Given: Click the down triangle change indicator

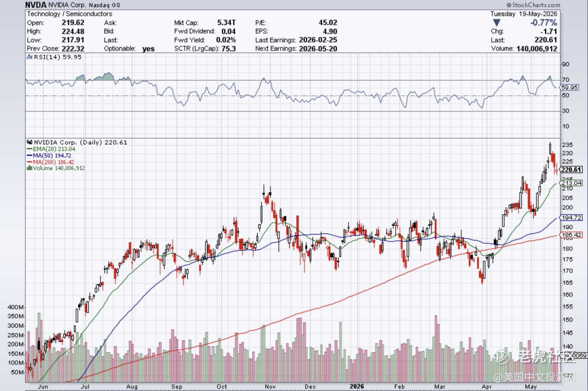Looking at the screenshot, I should 496,23.
